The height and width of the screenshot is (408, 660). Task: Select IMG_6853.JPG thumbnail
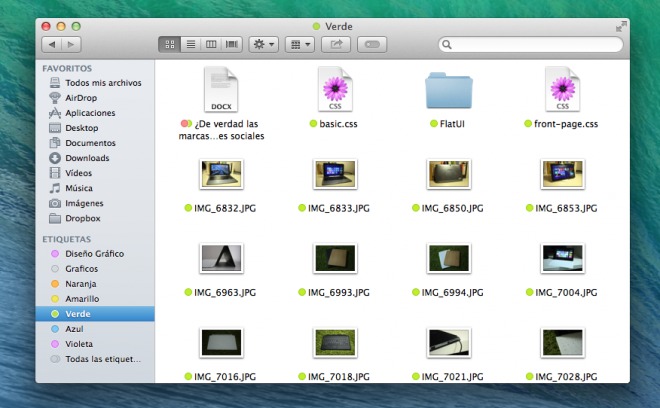[562, 174]
